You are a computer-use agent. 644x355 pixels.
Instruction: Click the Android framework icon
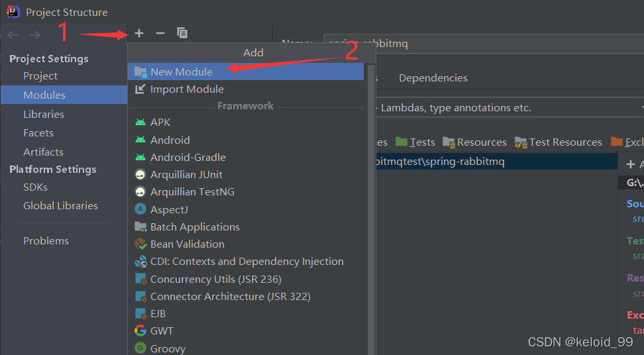click(x=140, y=140)
